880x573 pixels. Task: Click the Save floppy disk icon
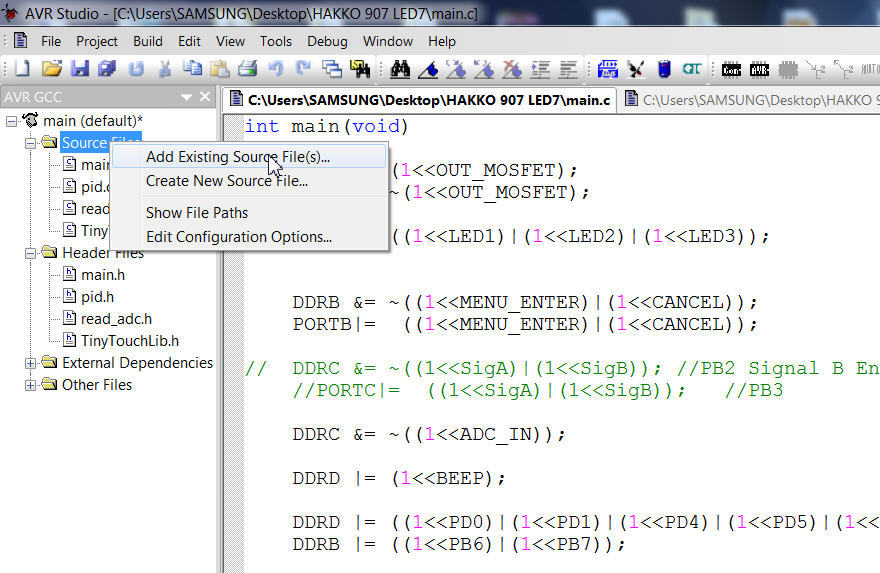pos(80,69)
